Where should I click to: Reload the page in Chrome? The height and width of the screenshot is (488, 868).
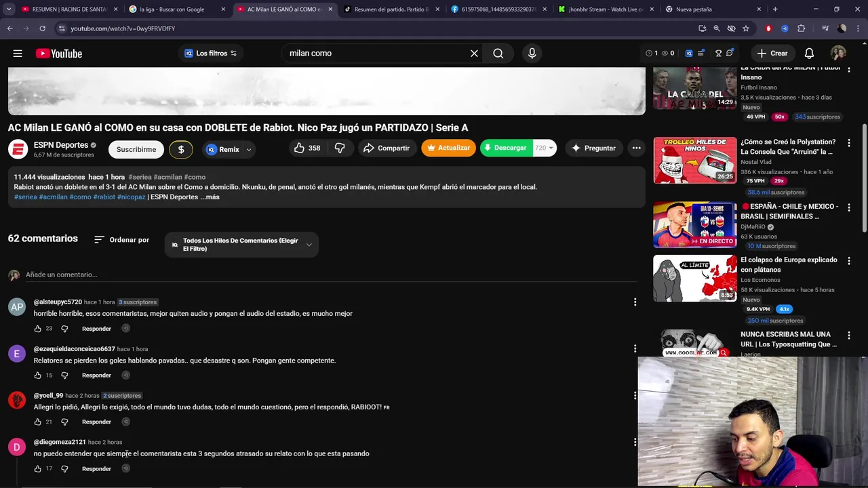point(42,28)
